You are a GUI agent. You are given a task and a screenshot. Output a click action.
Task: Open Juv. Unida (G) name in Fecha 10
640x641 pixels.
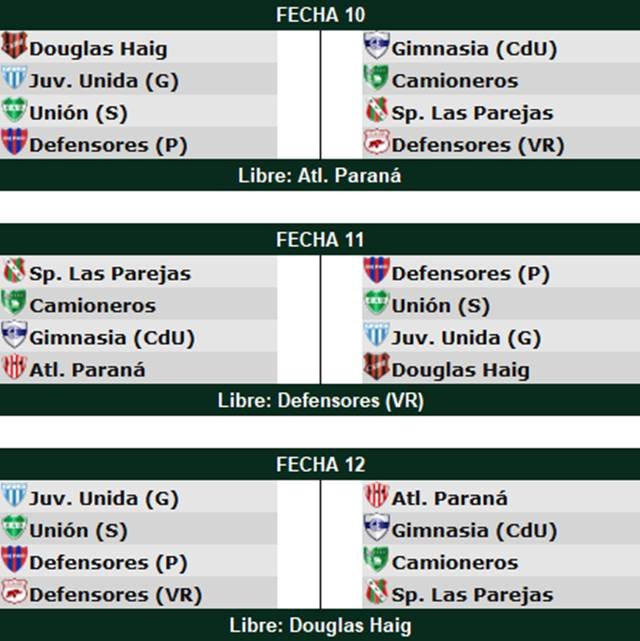pos(104,81)
